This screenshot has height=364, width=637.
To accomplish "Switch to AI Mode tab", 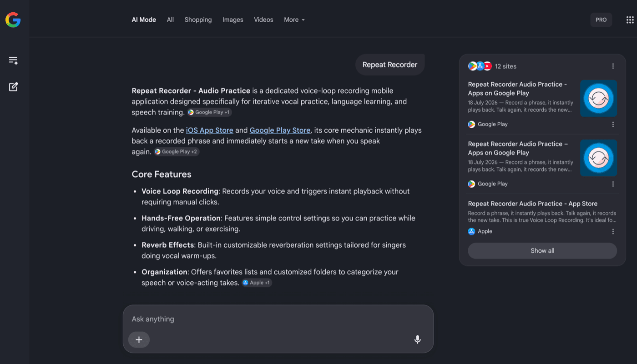I will coord(144,20).
